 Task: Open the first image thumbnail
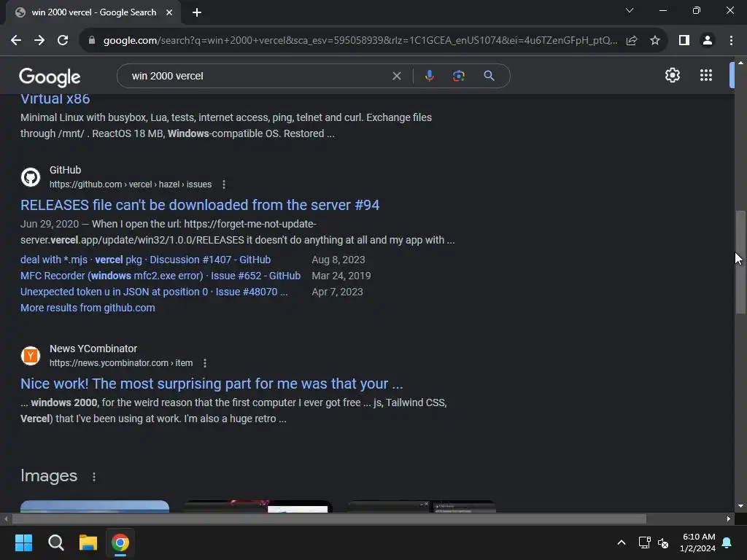click(95, 506)
